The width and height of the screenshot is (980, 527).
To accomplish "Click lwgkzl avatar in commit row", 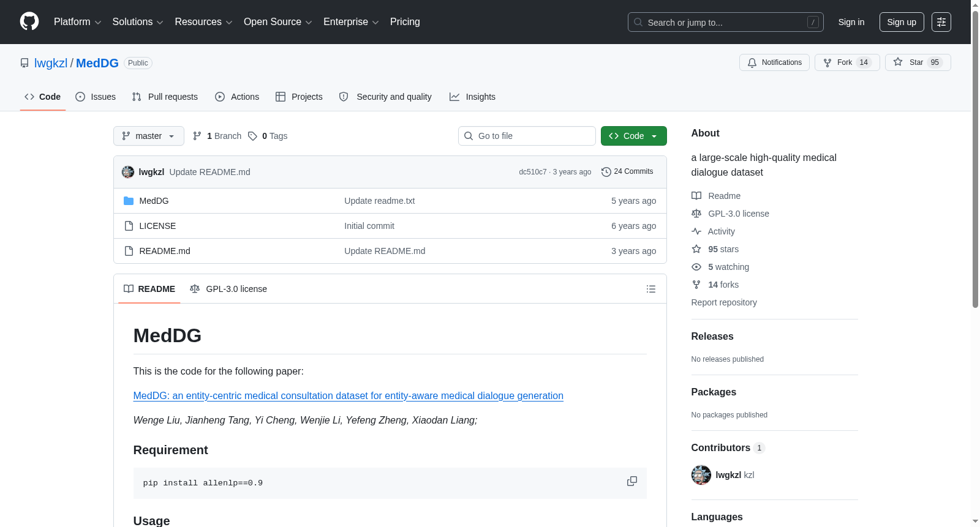I will point(128,172).
